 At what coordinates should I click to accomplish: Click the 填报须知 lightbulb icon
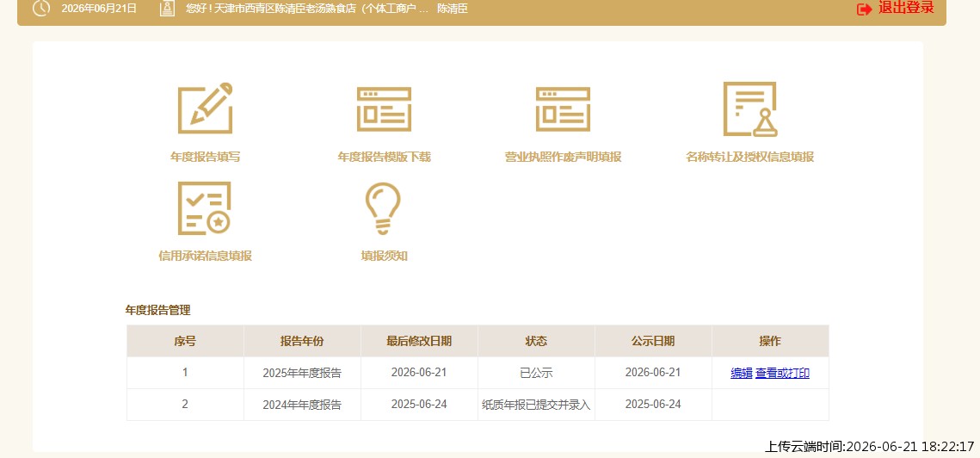[x=383, y=208]
